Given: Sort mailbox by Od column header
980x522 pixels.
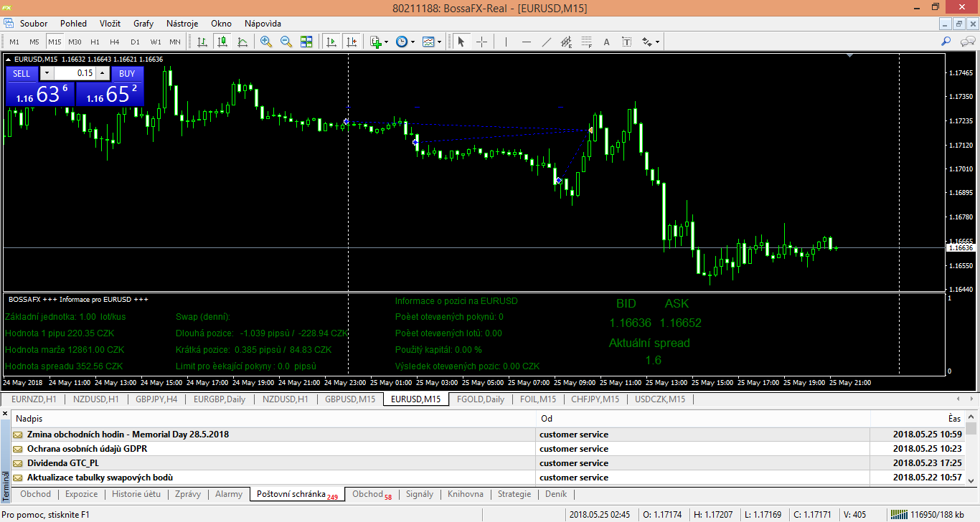Looking at the screenshot, I should point(703,418).
